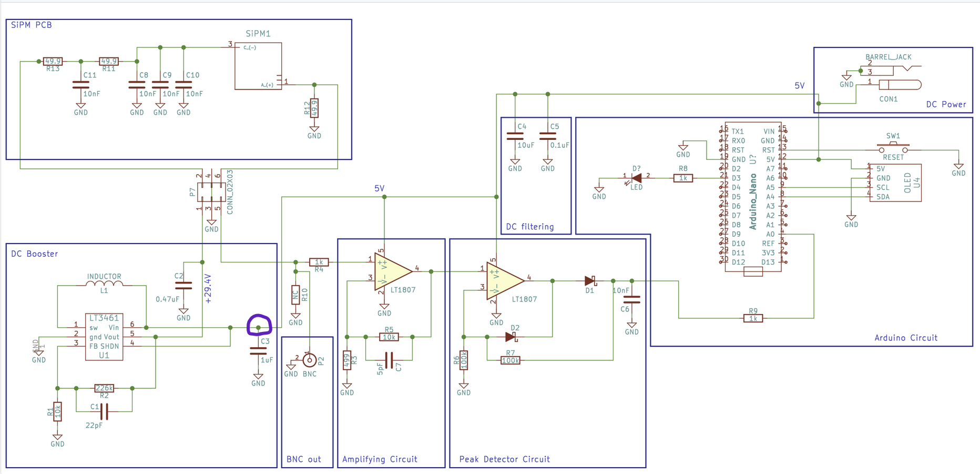Image resolution: width=980 pixels, height=474 pixels.
Task: Select resistor R8 symbol
Action: click(x=683, y=178)
